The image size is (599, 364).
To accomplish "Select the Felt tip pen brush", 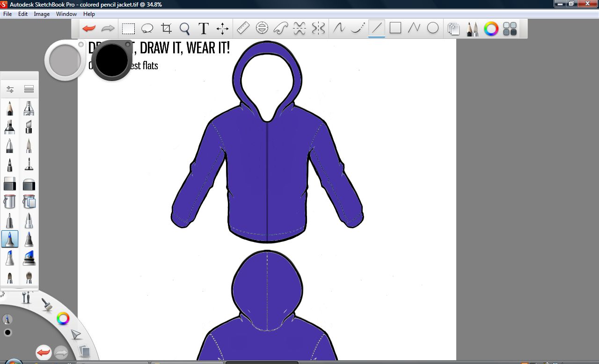I will tap(10, 164).
